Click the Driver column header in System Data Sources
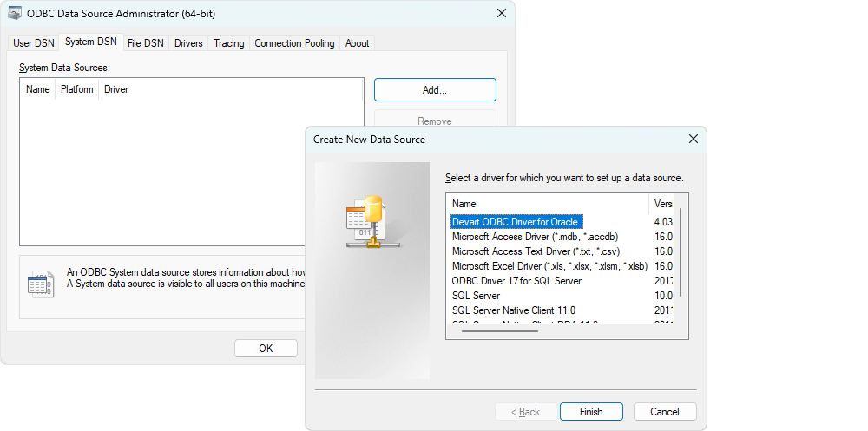 [x=230, y=89]
